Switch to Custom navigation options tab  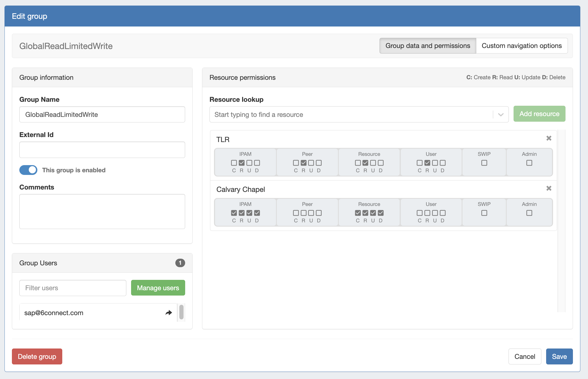pos(522,46)
